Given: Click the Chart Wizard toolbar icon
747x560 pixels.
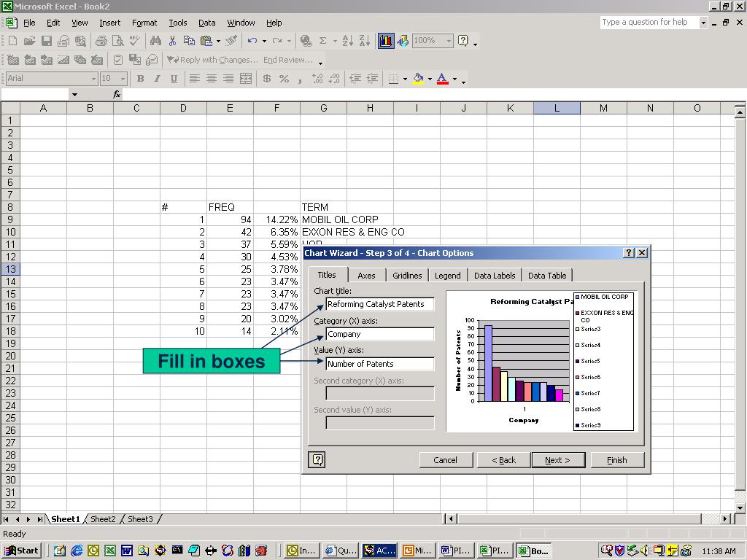Looking at the screenshot, I should coord(385,41).
